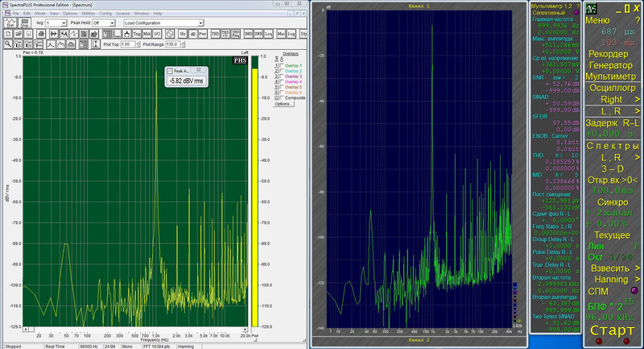Click the Старт button
The image size is (644, 349).
pos(612,330)
